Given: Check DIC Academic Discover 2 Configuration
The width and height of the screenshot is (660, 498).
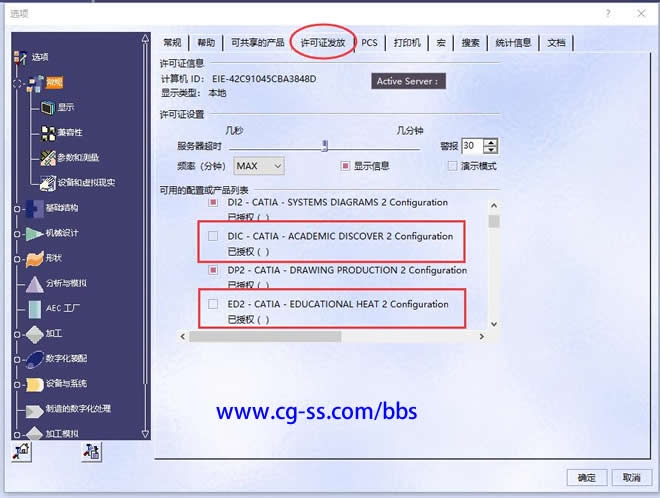Looking at the screenshot, I should [x=213, y=236].
